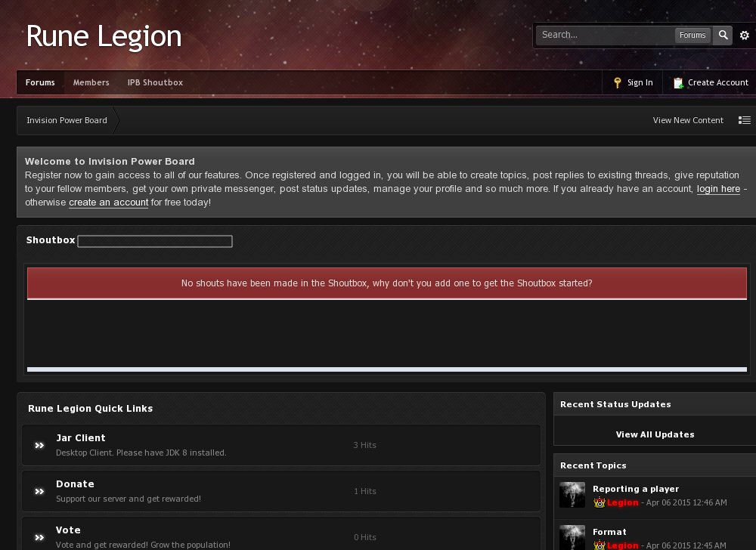Select the Forums navigation tab

pyautogui.click(x=40, y=83)
